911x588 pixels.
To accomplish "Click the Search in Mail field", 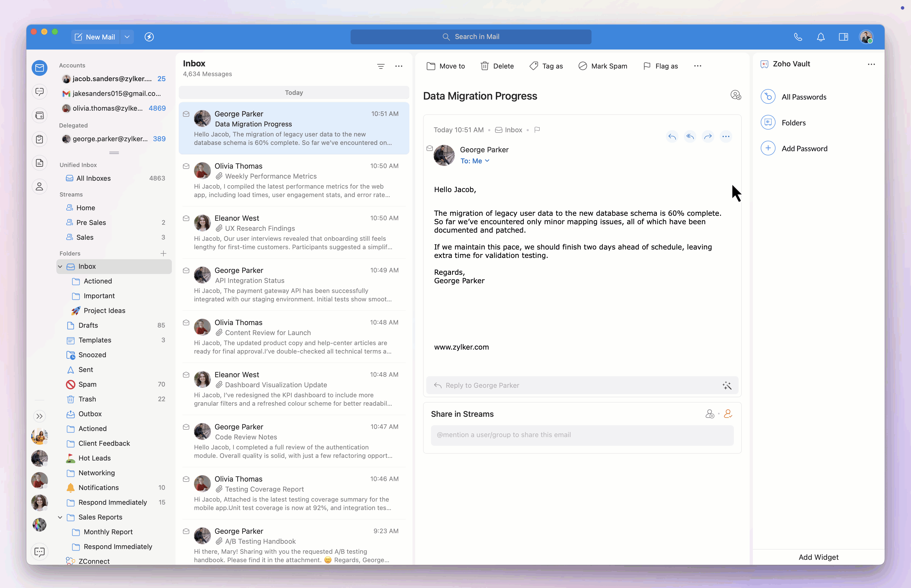I will click(x=471, y=37).
